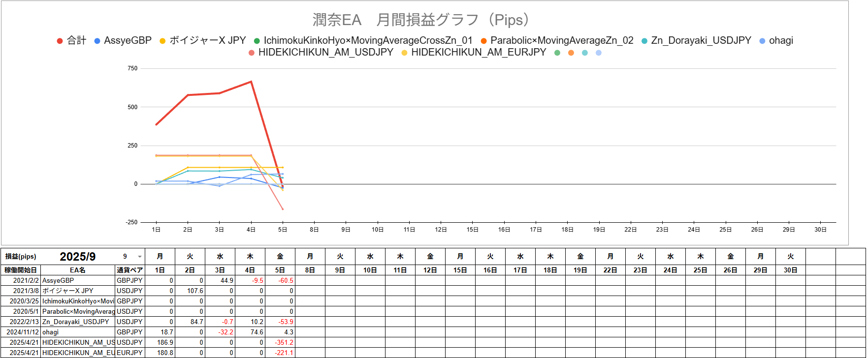This screenshot has width=868, height=358.
Task: Select the red -0.7 cell
Action: pyautogui.click(x=220, y=322)
